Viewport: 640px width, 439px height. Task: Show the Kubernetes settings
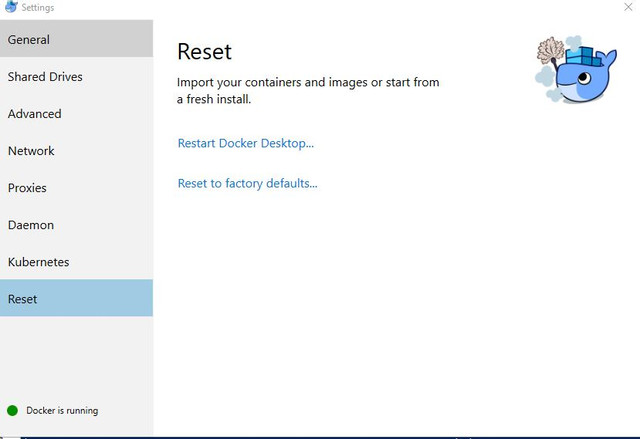click(76, 262)
